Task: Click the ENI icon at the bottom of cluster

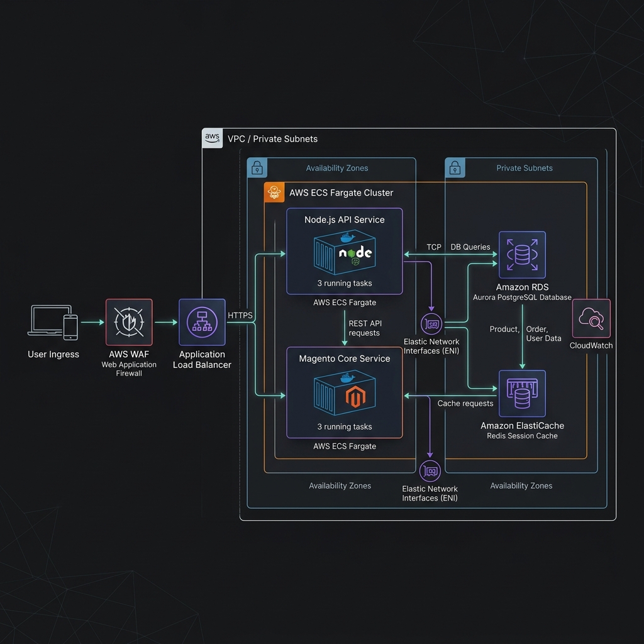Action: click(430, 470)
